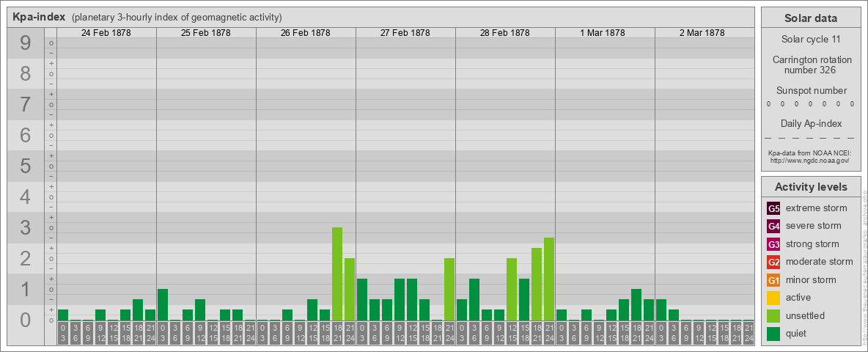Click the 'Sunspot number' label
The image size is (868, 352).
[811, 91]
